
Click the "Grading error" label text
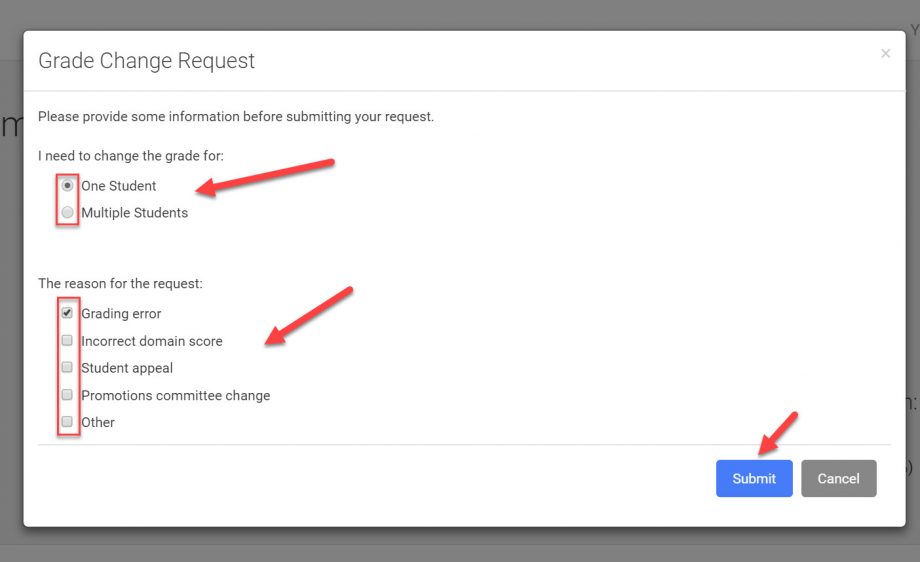tap(121, 314)
